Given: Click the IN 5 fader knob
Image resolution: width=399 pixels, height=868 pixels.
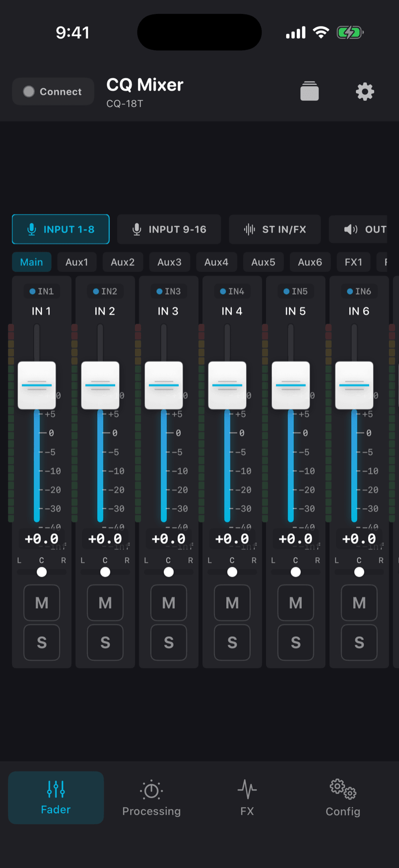Looking at the screenshot, I should coord(291,385).
